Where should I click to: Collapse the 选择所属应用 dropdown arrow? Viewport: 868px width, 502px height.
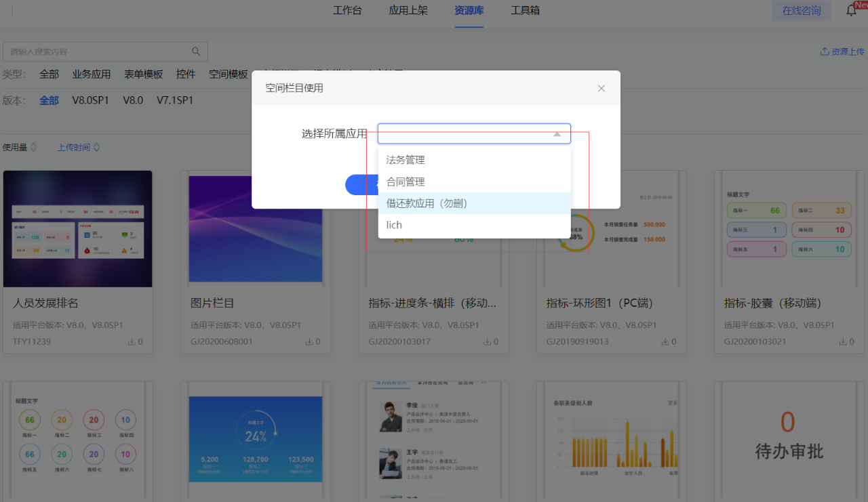557,134
